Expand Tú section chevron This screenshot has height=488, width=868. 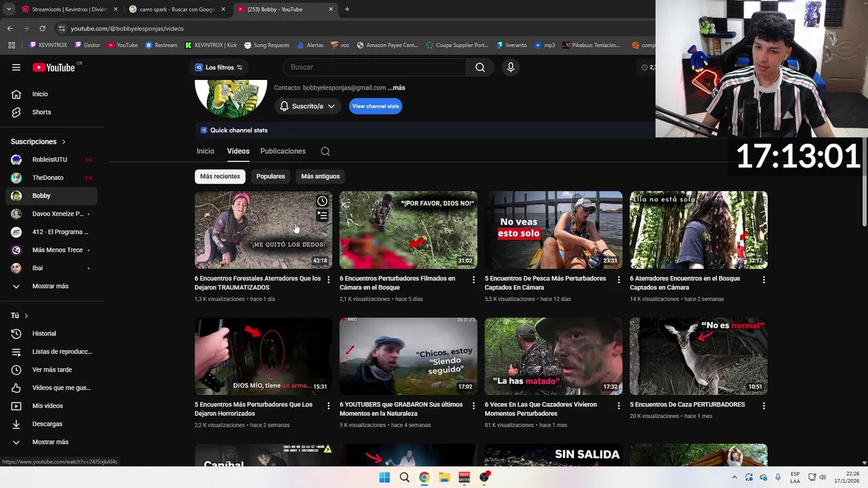click(x=26, y=316)
